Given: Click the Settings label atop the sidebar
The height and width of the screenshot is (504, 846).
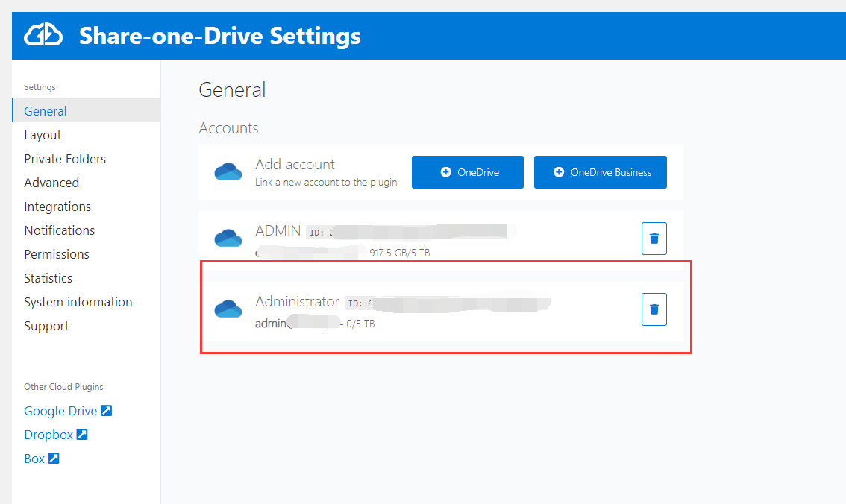Looking at the screenshot, I should (x=40, y=86).
